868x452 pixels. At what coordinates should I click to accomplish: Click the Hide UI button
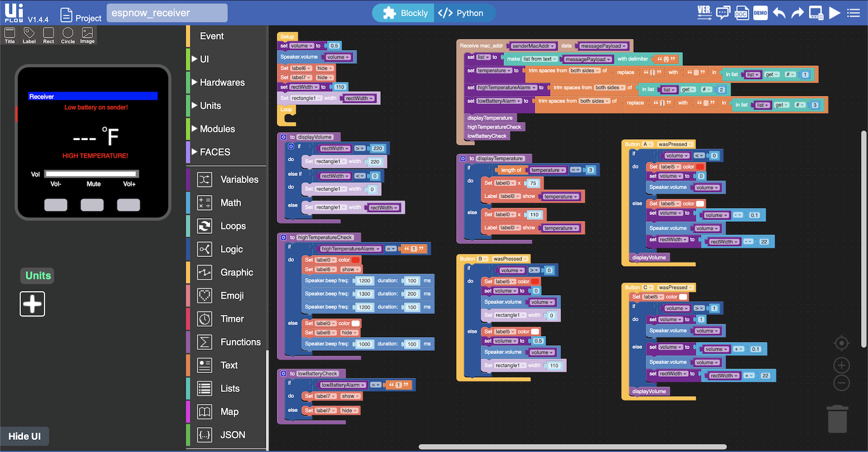pos(25,436)
